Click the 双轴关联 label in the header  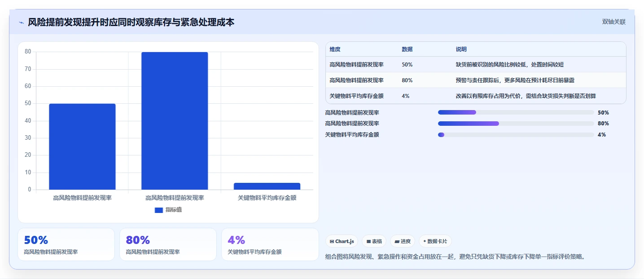pos(614,22)
